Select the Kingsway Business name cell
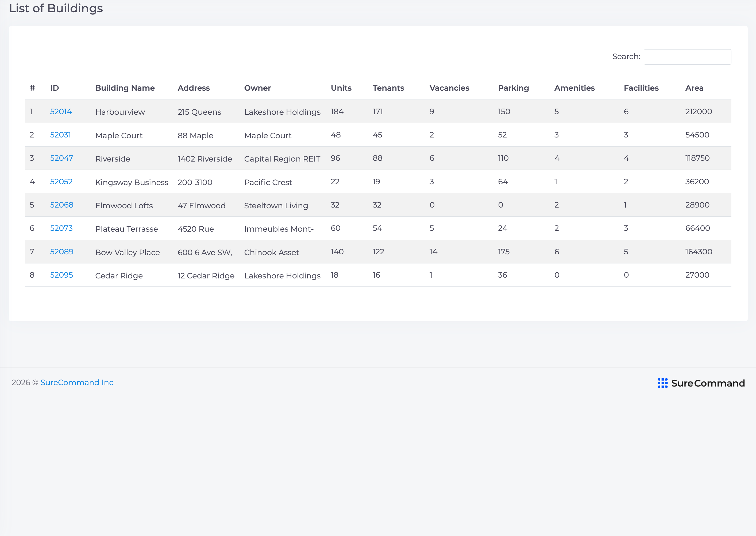756x536 pixels. click(x=132, y=182)
